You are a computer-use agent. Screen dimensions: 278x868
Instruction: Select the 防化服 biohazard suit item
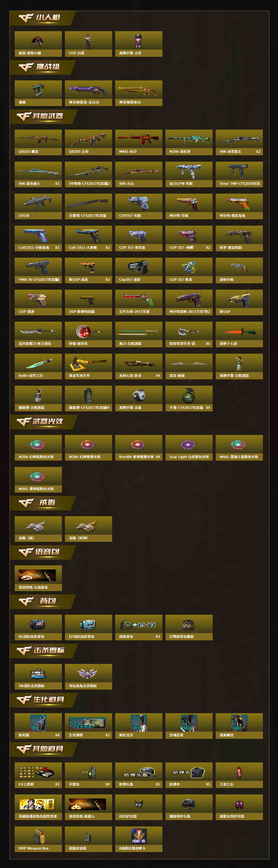point(38,725)
